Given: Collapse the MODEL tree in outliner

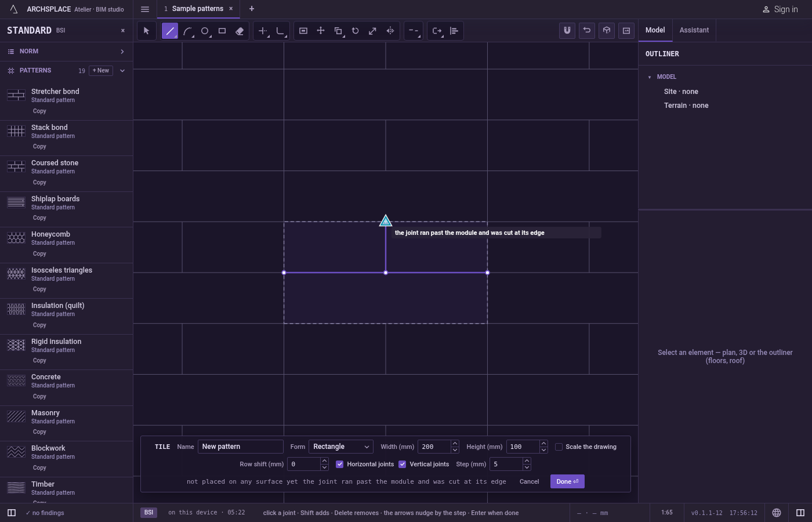Looking at the screenshot, I should pos(650,77).
